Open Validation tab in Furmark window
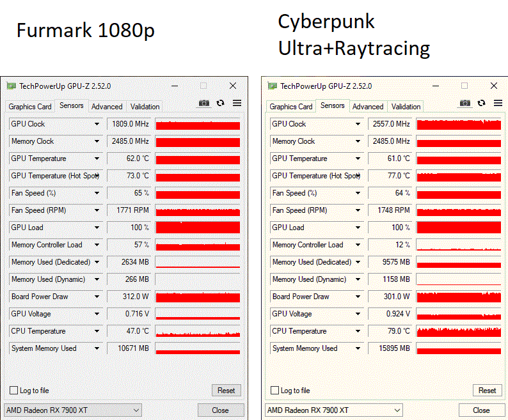The height and width of the screenshot is (420, 508). tap(145, 107)
